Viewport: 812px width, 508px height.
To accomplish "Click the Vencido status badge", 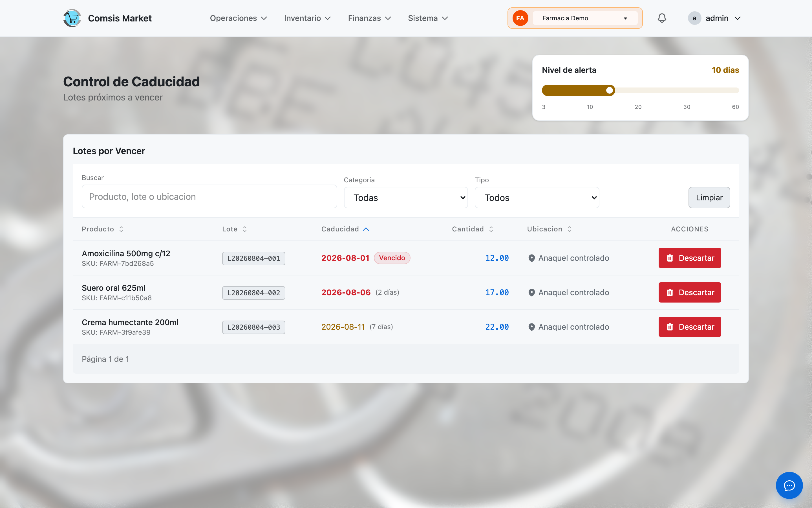I will click(x=392, y=258).
